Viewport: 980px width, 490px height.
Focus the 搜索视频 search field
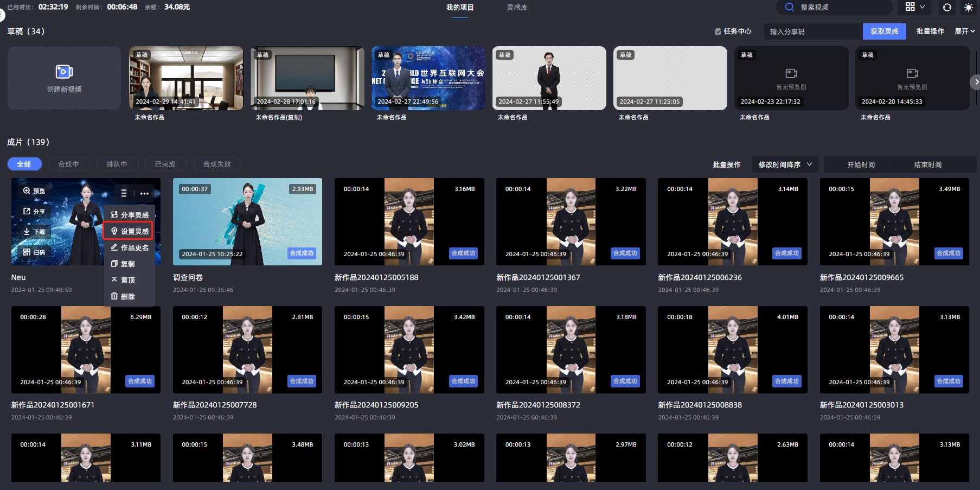835,7
